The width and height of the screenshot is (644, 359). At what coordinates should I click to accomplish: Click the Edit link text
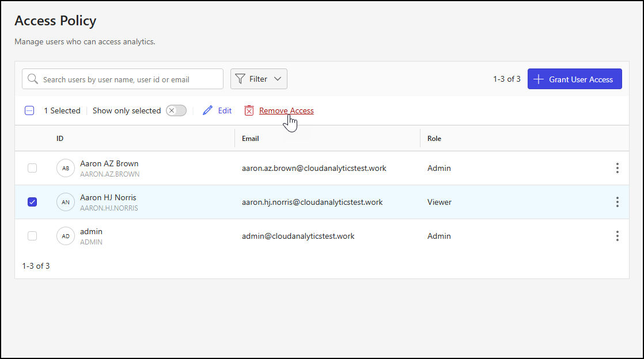click(x=225, y=110)
